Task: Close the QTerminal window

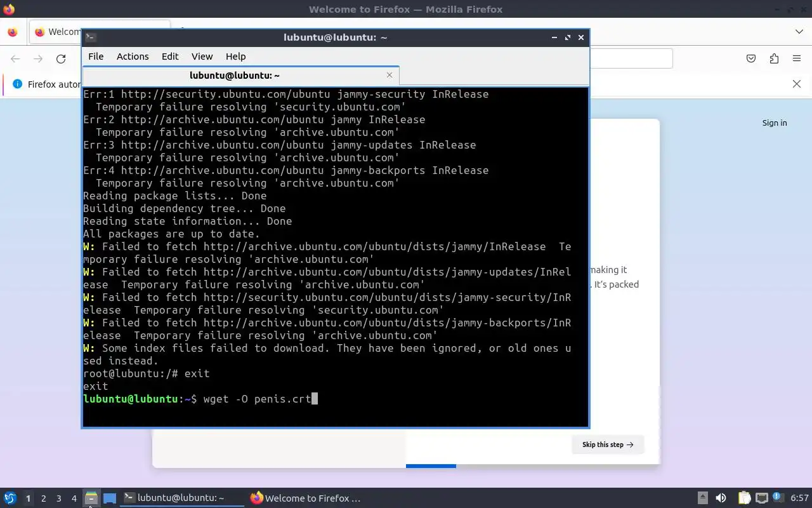Action: tap(580, 37)
